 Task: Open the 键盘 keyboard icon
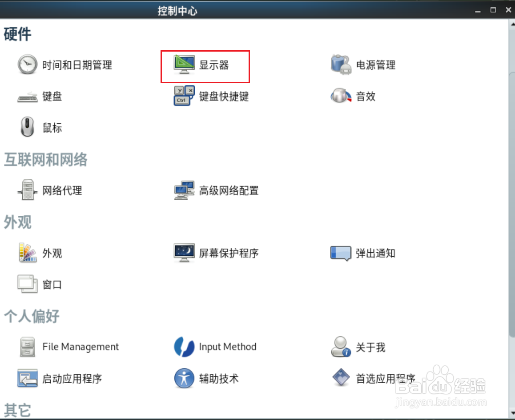[27, 97]
